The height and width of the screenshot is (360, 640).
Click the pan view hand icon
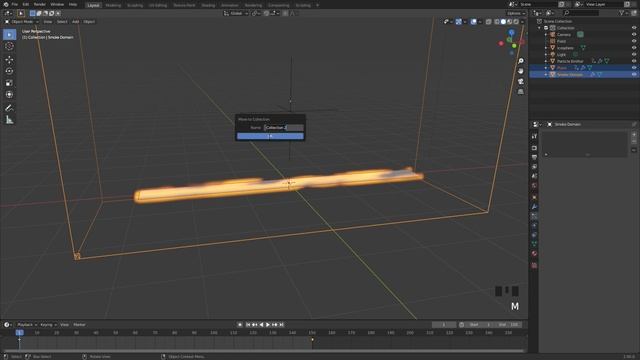520,71
